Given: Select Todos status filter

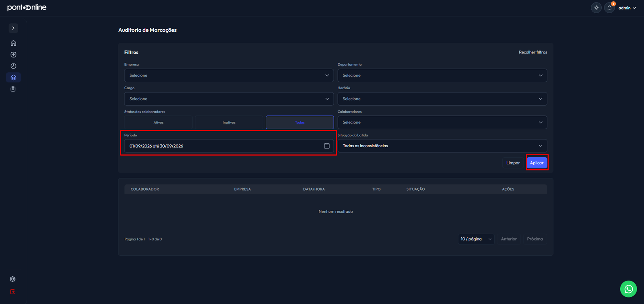Looking at the screenshot, I should (300, 122).
